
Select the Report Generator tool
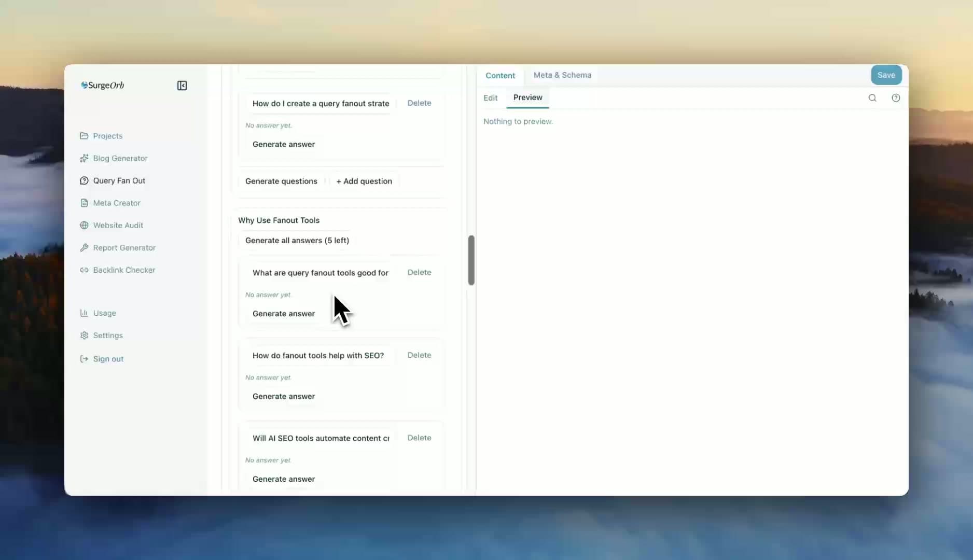click(x=124, y=247)
